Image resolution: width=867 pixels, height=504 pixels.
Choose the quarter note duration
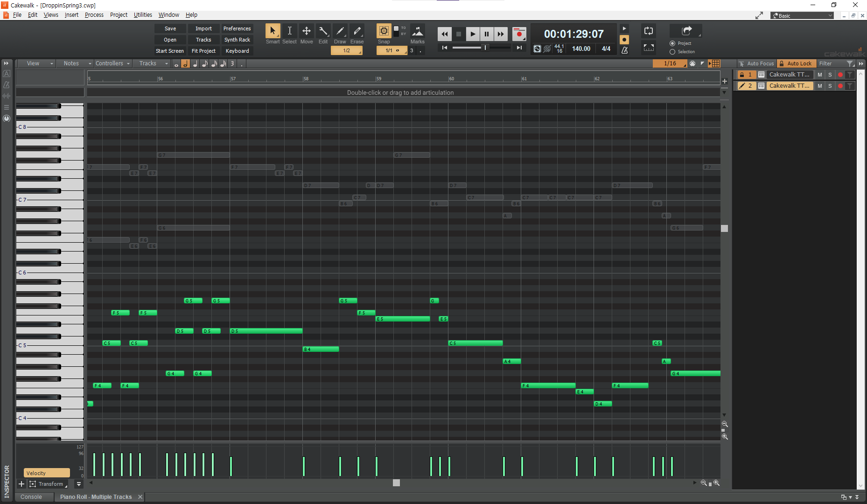195,64
